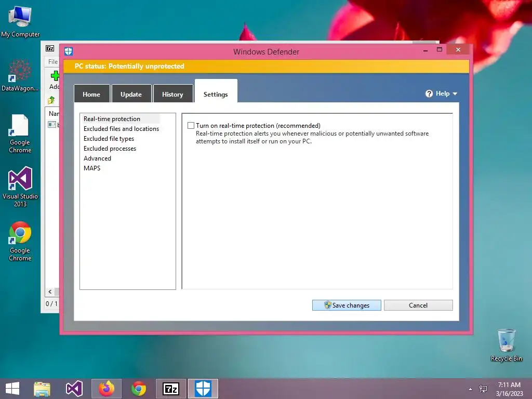Click the file row icon in 7-Zip list
This screenshot has width=532, height=399.
[x=52, y=125]
